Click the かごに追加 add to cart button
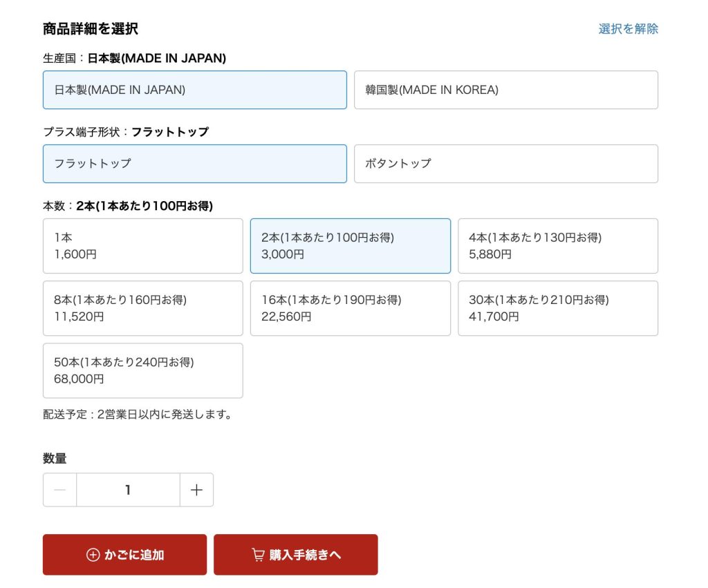The width and height of the screenshot is (708, 588). [124, 553]
